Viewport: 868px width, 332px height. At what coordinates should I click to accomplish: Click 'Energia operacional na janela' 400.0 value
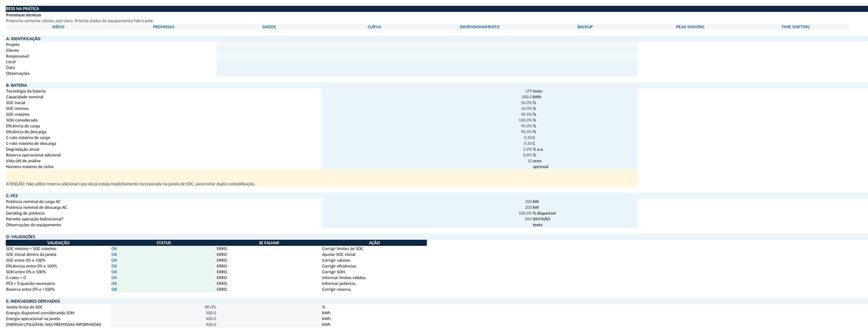(211, 318)
